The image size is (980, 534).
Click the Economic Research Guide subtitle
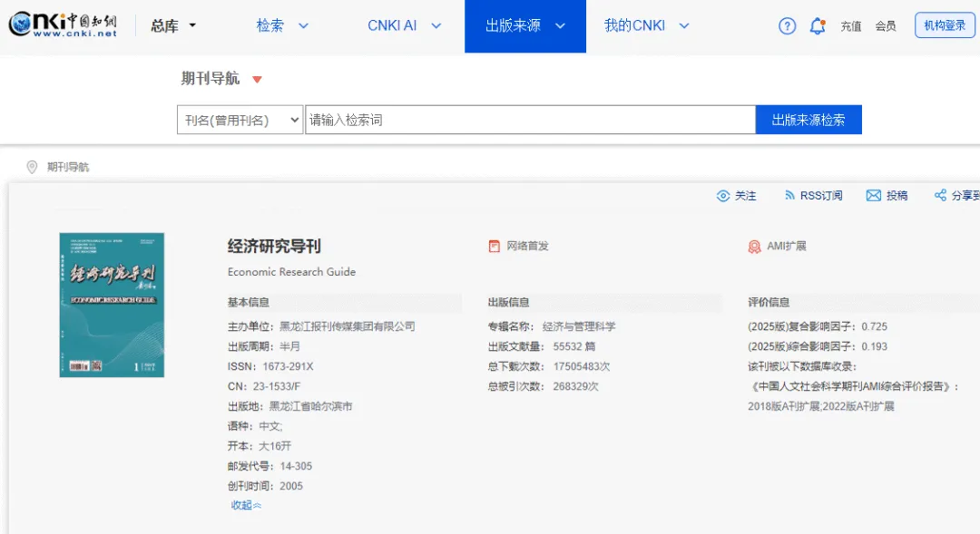pos(291,272)
